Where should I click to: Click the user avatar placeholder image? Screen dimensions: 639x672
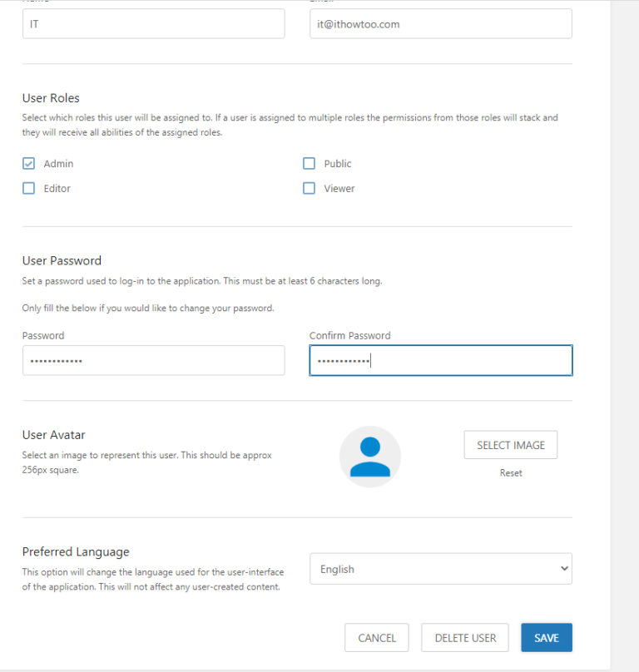click(370, 457)
